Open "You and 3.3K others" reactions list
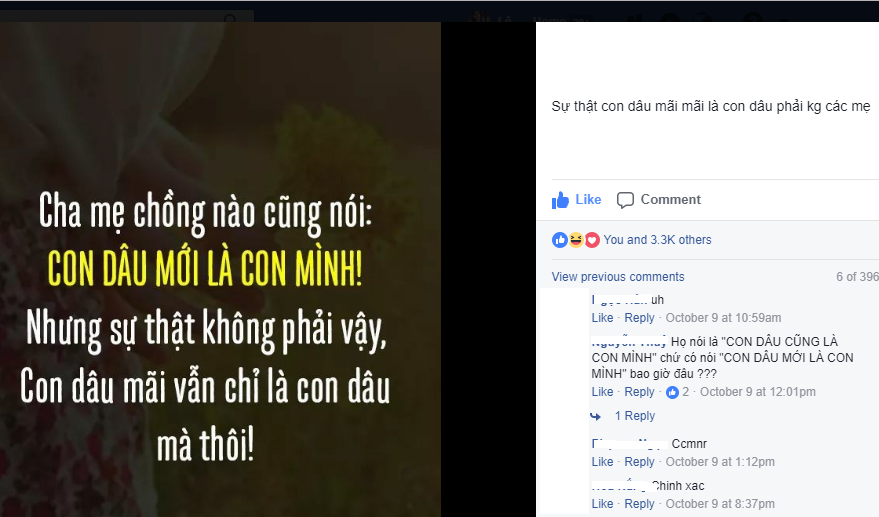Image resolution: width=879 pixels, height=517 pixels. click(657, 240)
